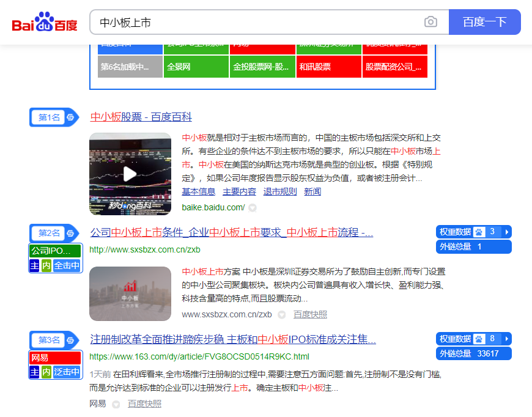Click the http://www.sxsbzx.com.cn/zxb green URL
This screenshot has height=417, width=532.
[x=145, y=249]
